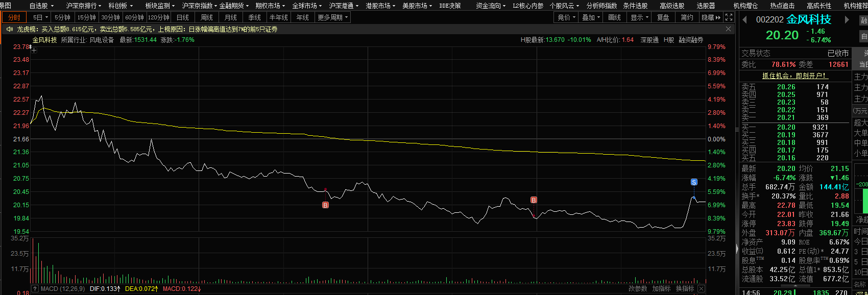Switch to 30分钟 chart period
Screen dimensions: 868x295
click(x=111, y=17)
